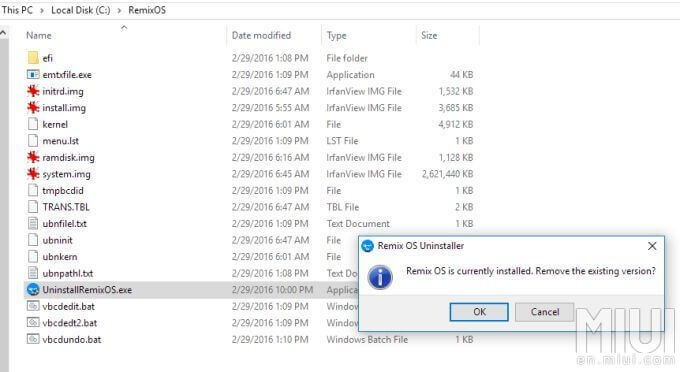
Task: Select the UninstallRemixOS.exe icon
Action: click(x=33, y=290)
